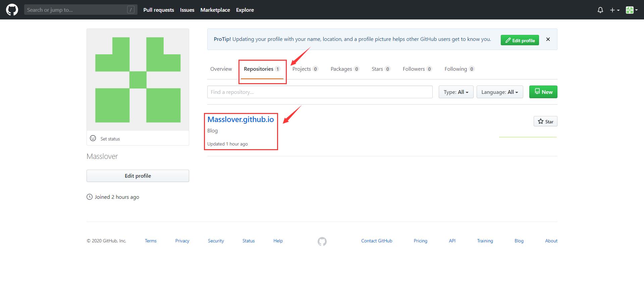Go to Pull requests in header
This screenshot has height=290, width=644.
[159, 10]
